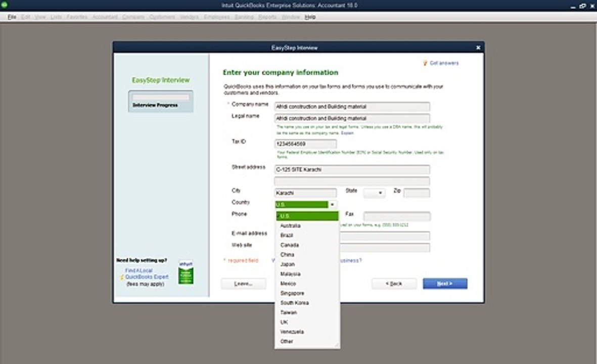Select U.S. from the country list
Viewport: 597px width, 364px height.
click(307, 216)
